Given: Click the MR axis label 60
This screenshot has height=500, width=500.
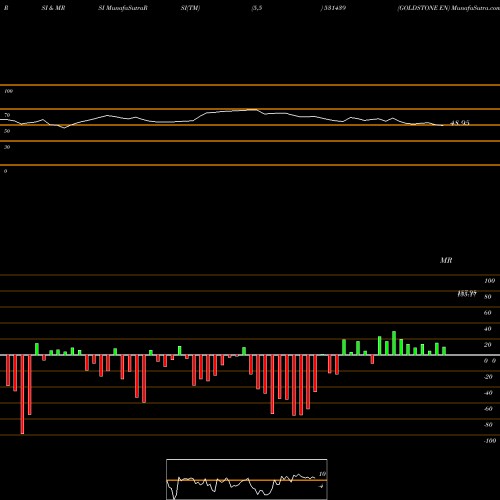Looking at the screenshot, I should [x=488, y=313].
